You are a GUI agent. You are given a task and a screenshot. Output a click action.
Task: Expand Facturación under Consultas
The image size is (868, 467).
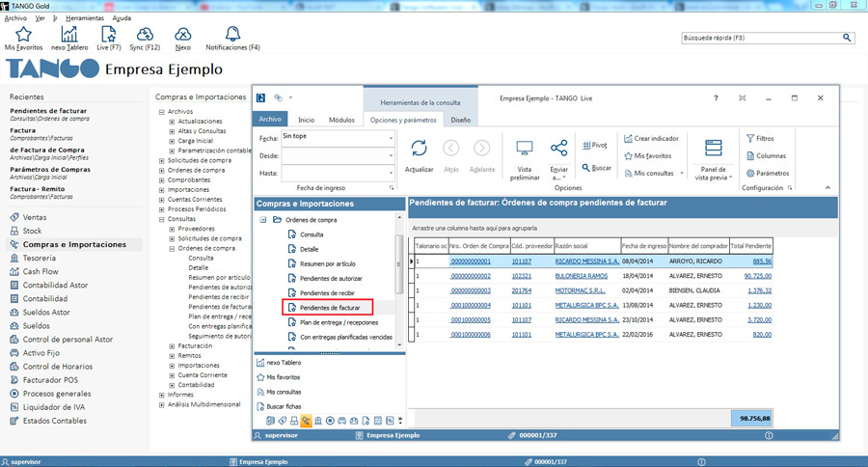(x=172, y=346)
